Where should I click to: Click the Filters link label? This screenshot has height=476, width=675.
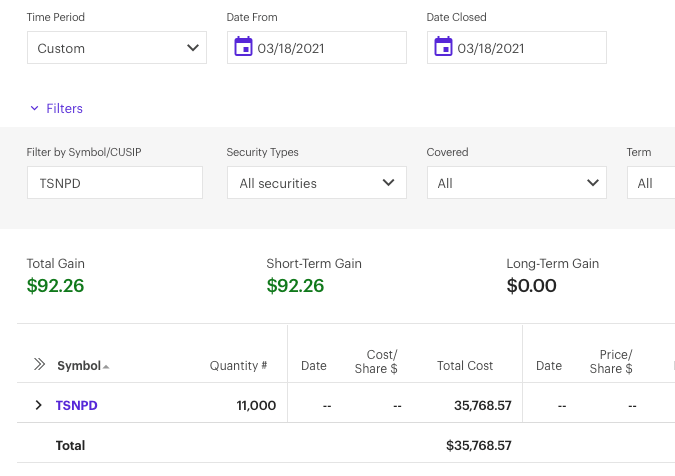[64, 108]
